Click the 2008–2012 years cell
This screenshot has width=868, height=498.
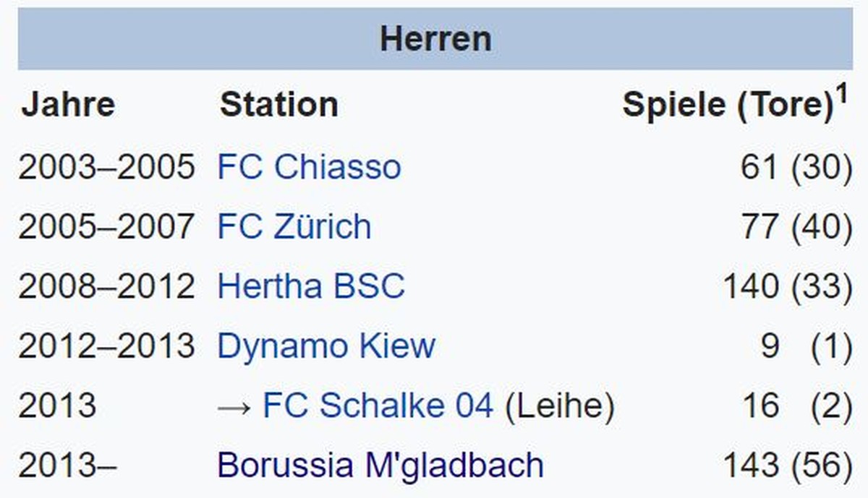point(106,287)
